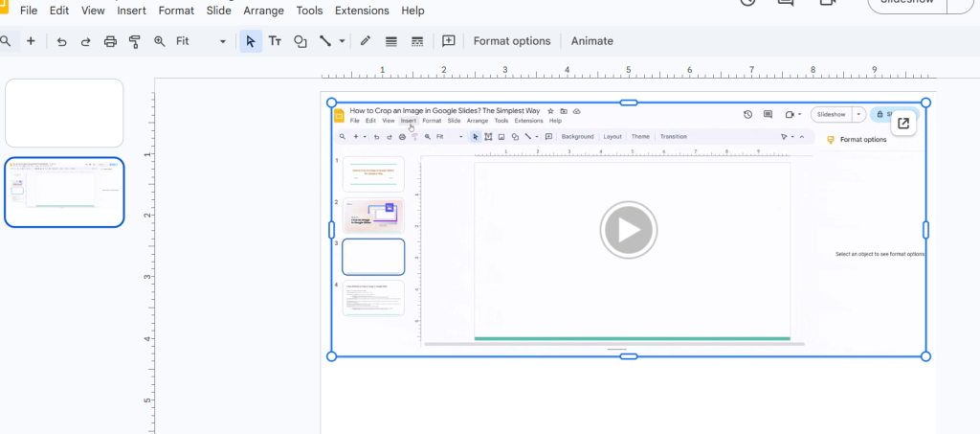Play the embedded video on the slide
The image size is (980, 434).
click(628, 230)
